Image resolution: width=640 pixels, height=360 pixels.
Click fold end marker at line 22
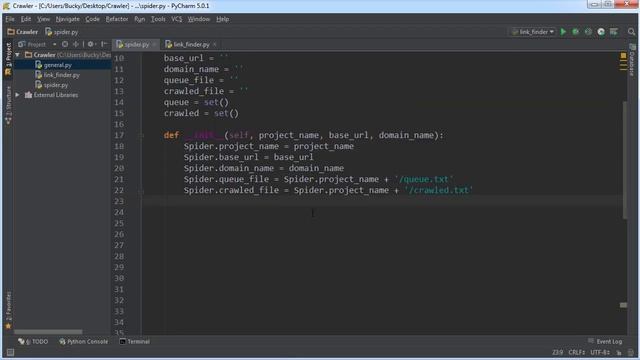coord(141,191)
